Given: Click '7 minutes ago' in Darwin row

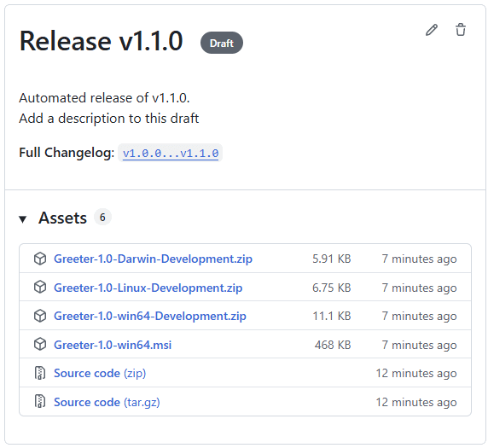Looking at the screenshot, I should click(419, 259).
